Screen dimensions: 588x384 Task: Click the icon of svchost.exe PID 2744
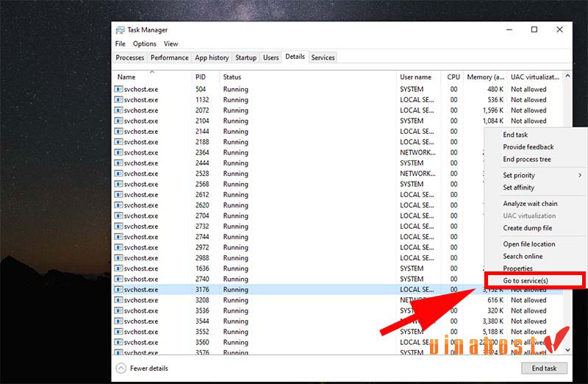[118, 237]
